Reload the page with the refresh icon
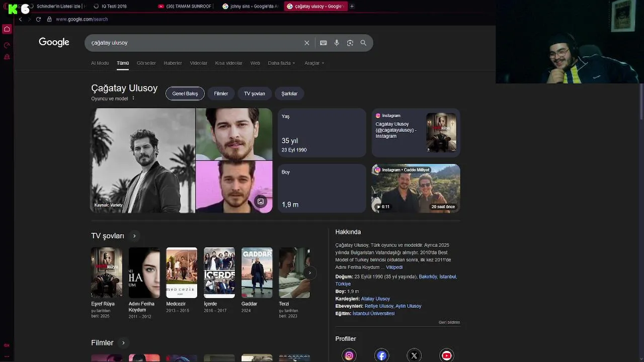Viewport: 644px width, 362px height. tap(38, 19)
